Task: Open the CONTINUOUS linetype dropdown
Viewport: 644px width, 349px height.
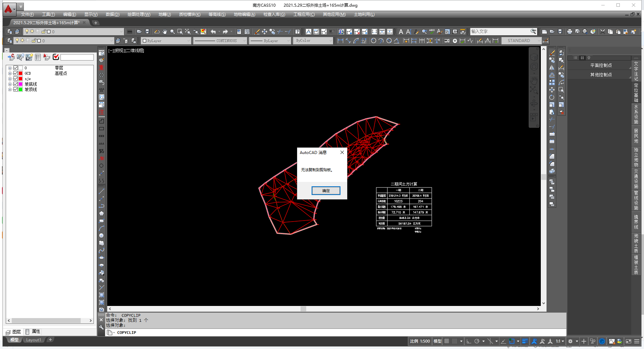Action: 220,41
